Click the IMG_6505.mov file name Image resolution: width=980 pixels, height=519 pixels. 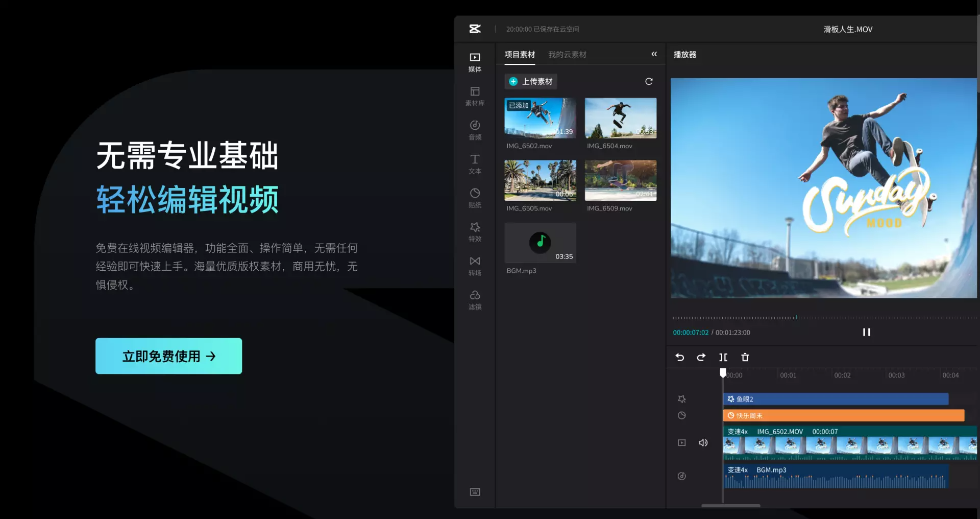tap(529, 208)
